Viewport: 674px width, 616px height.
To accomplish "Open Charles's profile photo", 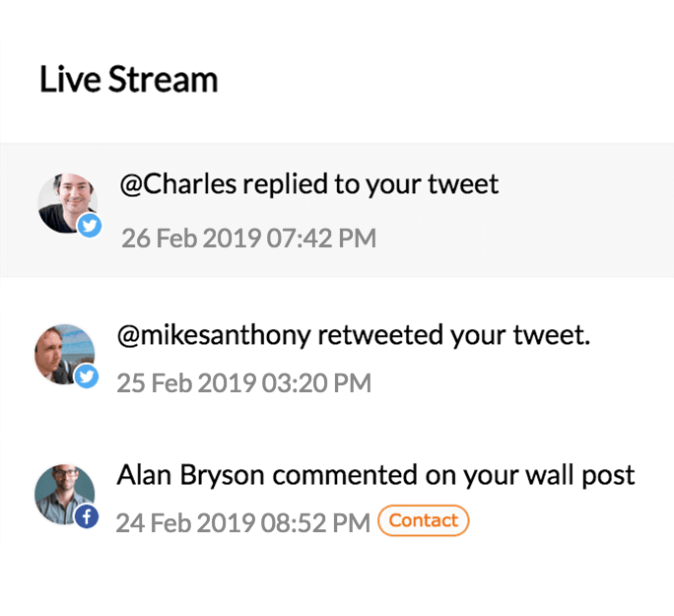I will coord(67,203).
